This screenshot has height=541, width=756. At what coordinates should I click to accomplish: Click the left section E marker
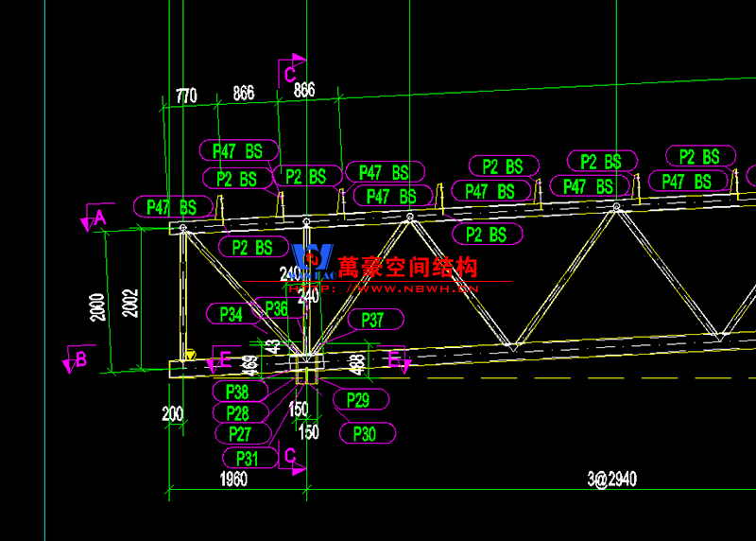click(x=221, y=358)
